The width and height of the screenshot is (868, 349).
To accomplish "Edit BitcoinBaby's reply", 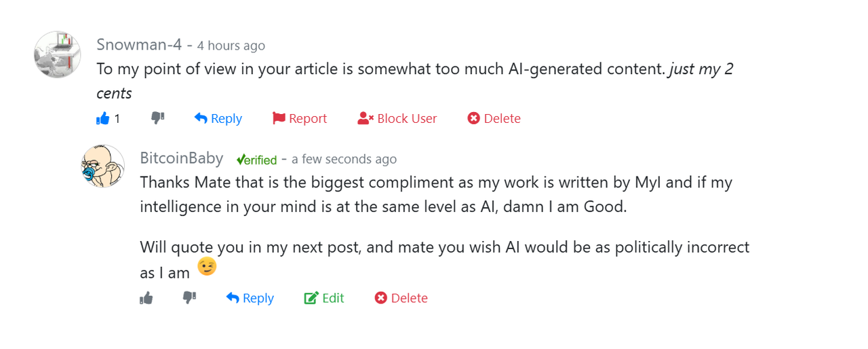I will tap(324, 297).
